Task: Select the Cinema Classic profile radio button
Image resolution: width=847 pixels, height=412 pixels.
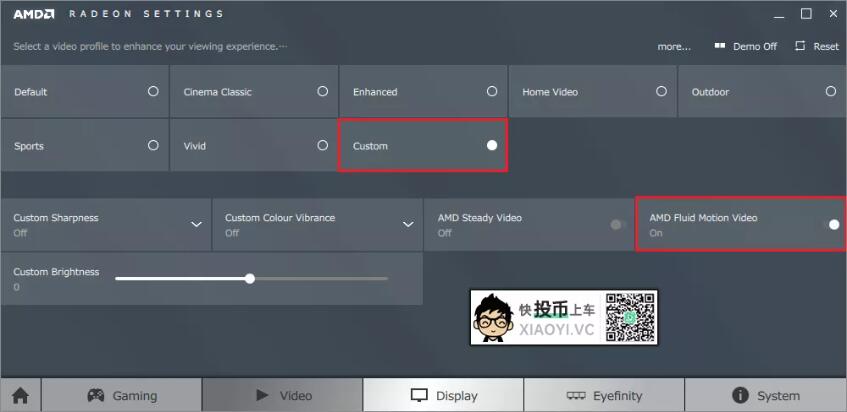Action: [x=322, y=91]
